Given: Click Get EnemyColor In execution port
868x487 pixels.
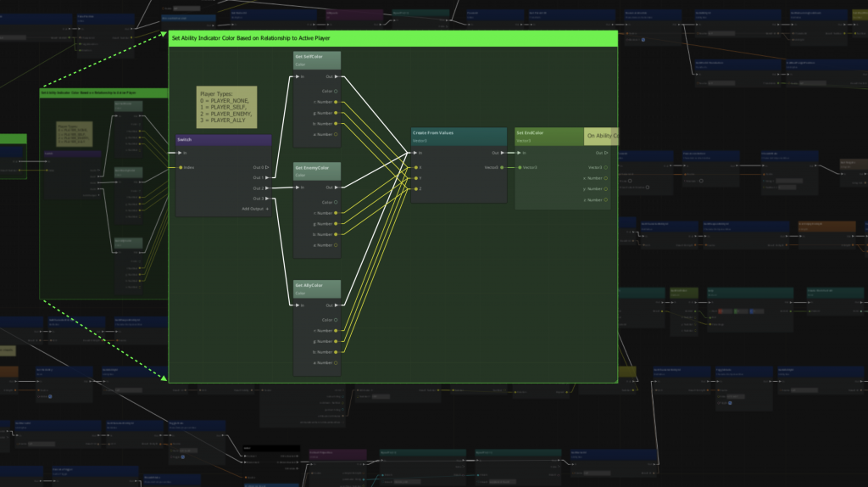Looking at the screenshot, I should [x=298, y=188].
